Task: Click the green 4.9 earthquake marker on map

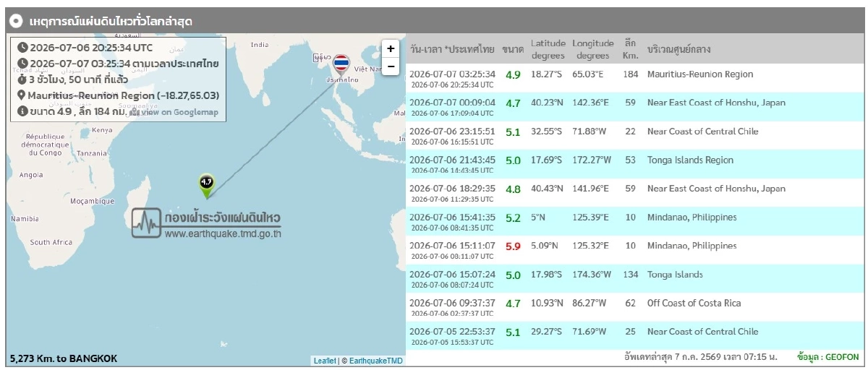Action: tap(207, 186)
